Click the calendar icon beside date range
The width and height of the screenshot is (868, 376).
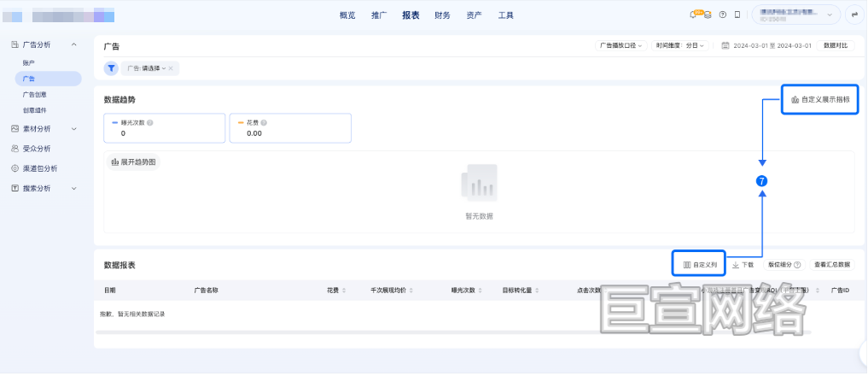(725, 46)
